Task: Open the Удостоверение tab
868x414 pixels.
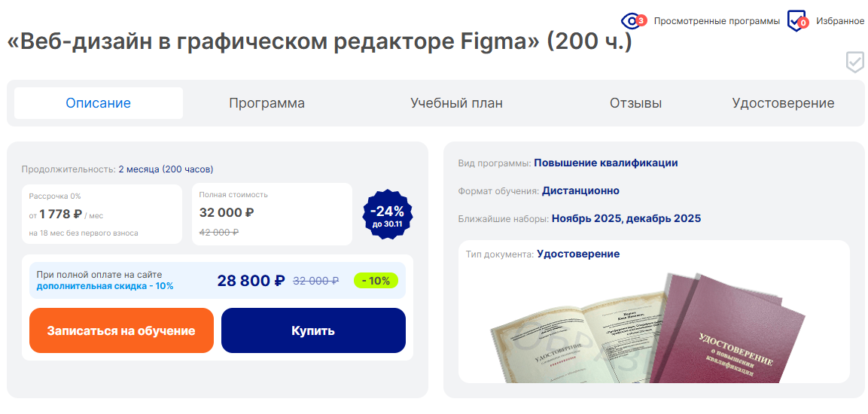Action: tap(783, 103)
